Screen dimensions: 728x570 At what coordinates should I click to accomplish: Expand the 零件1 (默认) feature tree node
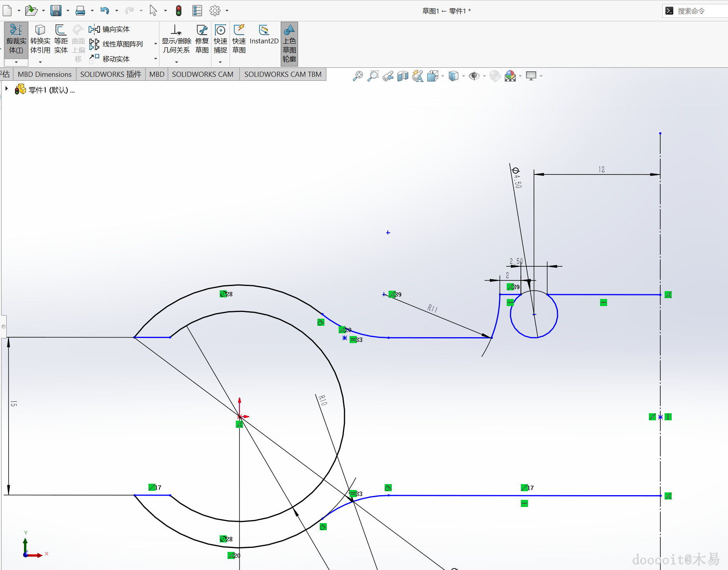[7, 89]
